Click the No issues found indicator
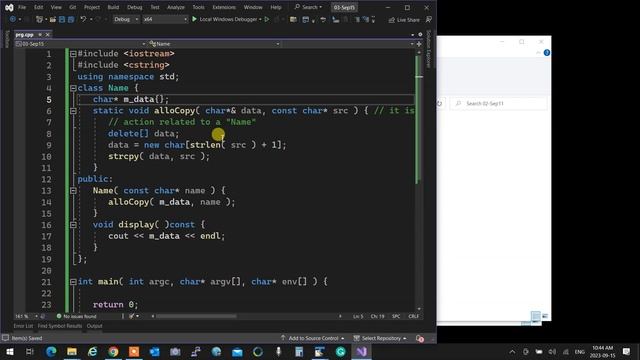Image resolution: width=640 pixels, height=360 pixels. click(76, 316)
